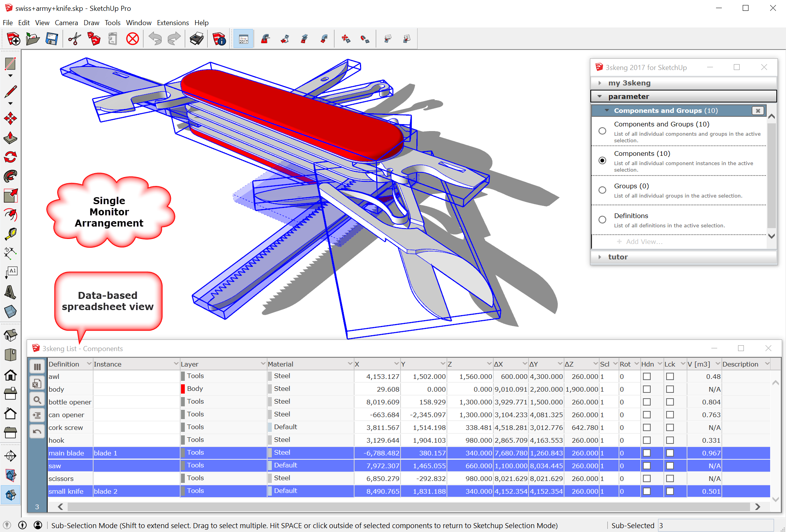Click the Print icon in toolbar
Viewport: 786px width, 532px height.
point(197,39)
